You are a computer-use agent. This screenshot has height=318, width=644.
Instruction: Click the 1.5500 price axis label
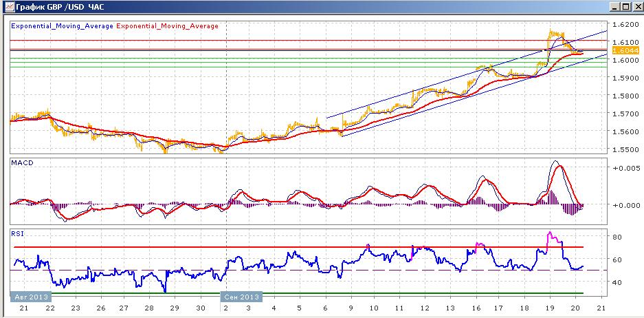coord(624,149)
